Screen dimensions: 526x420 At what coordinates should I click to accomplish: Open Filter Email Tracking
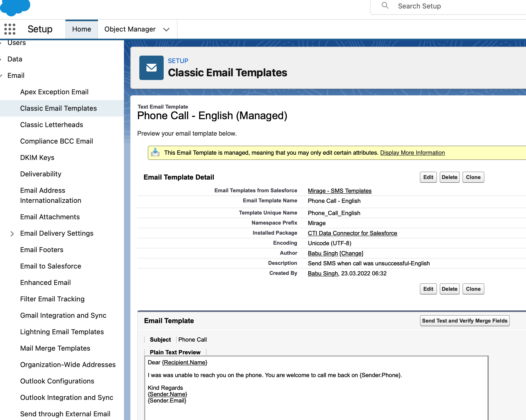(52, 299)
